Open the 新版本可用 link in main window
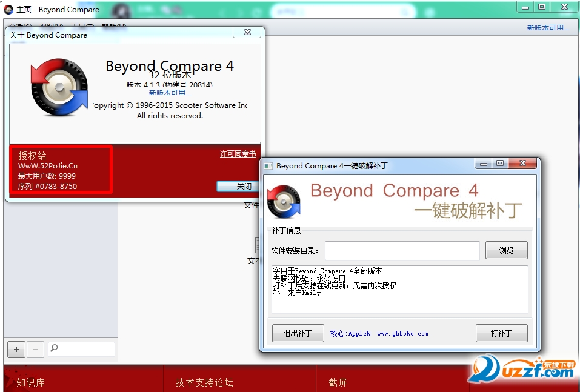This screenshot has width=580, height=392. coord(548,28)
